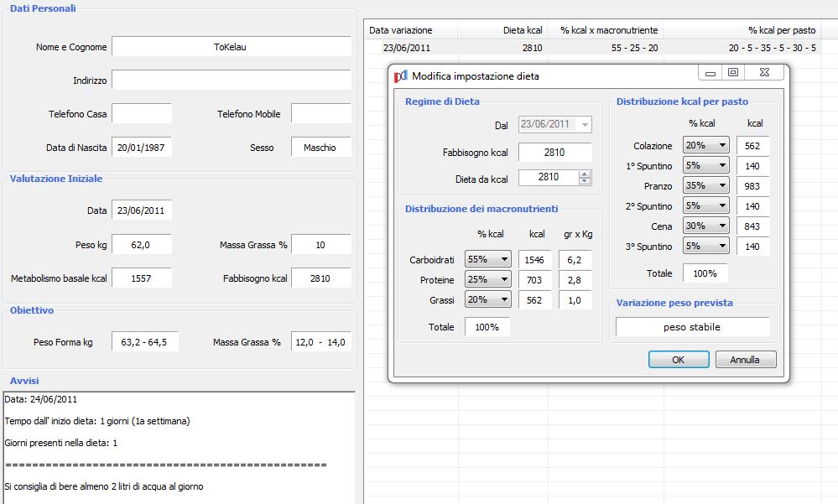
Task: Click the 'Data: 24/06/2011' line in Avvisi
Action: [x=41, y=399]
